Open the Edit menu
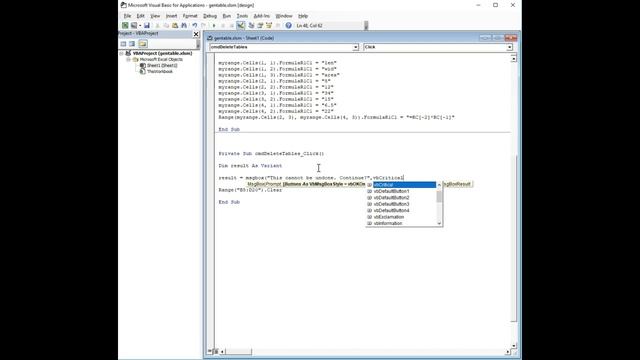This screenshot has height=360, width=640. [x=140, y=16]
